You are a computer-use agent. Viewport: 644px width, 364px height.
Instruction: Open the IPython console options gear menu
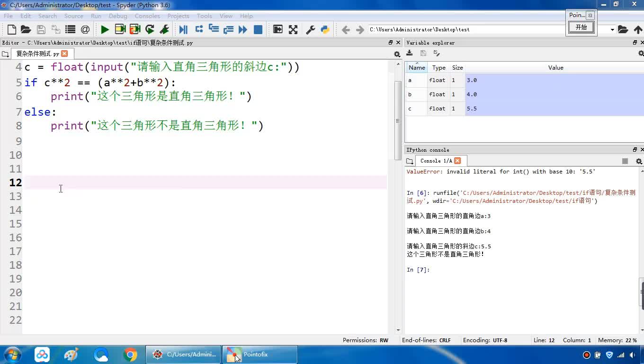(639, 161)
